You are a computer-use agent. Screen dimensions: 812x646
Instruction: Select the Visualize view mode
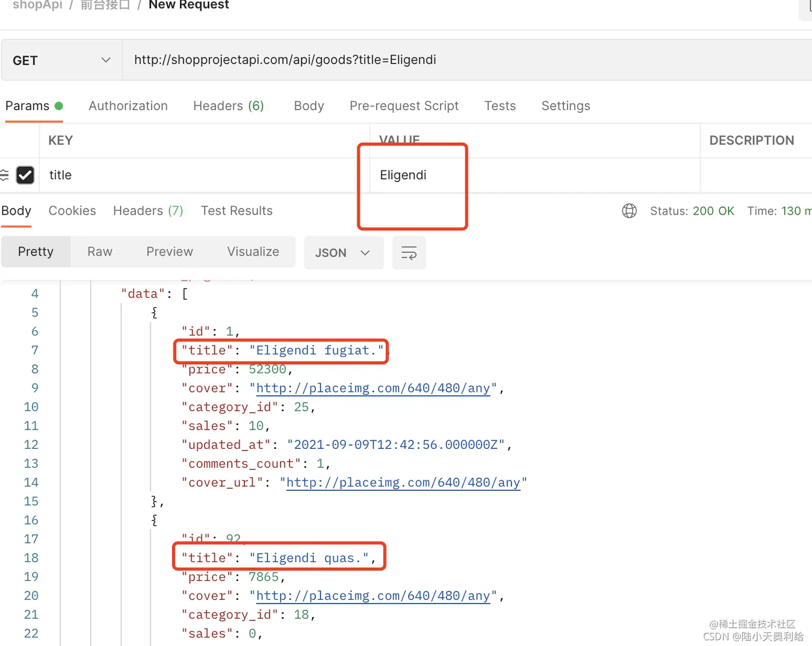point(253,252)
